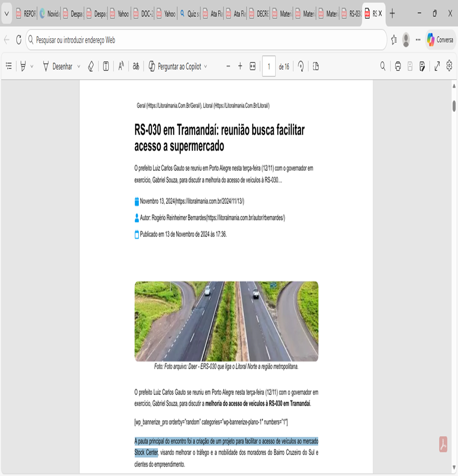Open the PDF translate tool
Image resolution: width=458 pixels, height=476 pixels.
pyautogui.click(x=136, y=66)
